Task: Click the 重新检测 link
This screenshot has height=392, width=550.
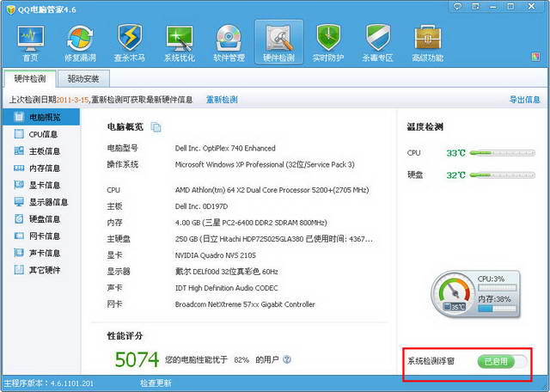Action: [222, 100]
